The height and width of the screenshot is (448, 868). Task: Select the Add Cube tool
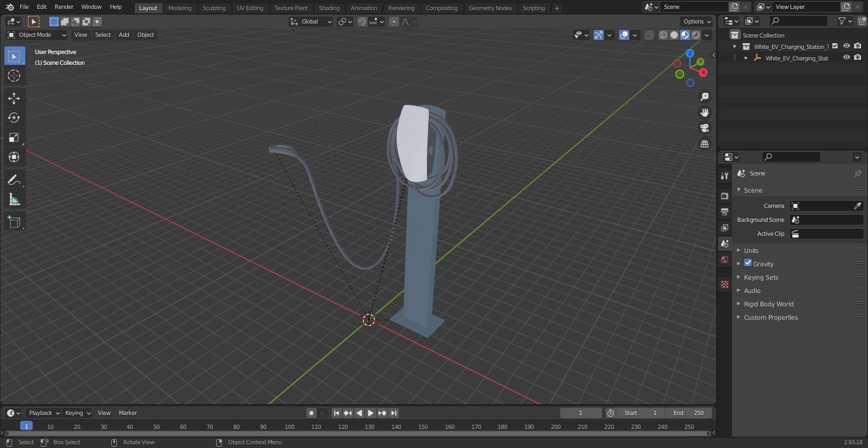(14, 222)
